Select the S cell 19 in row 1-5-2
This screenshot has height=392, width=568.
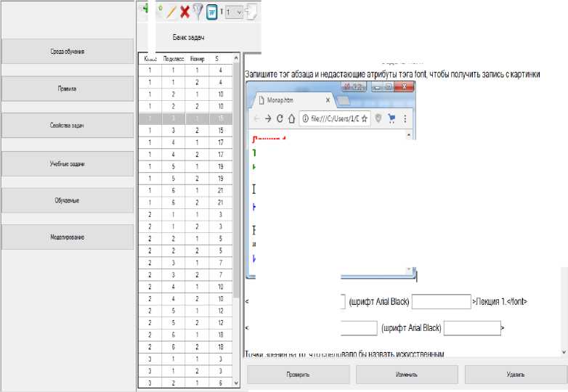pyautogui.click(x=221, y=179)
